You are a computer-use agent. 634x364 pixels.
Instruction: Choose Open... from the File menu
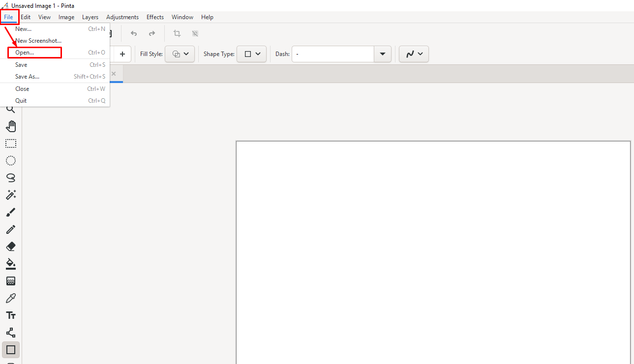[x=25, y=53]
